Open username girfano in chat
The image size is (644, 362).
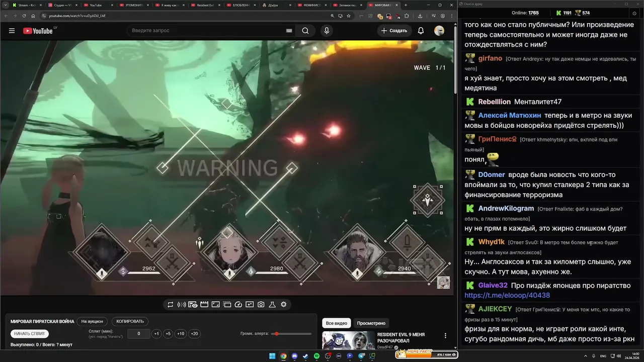(490, 58)
